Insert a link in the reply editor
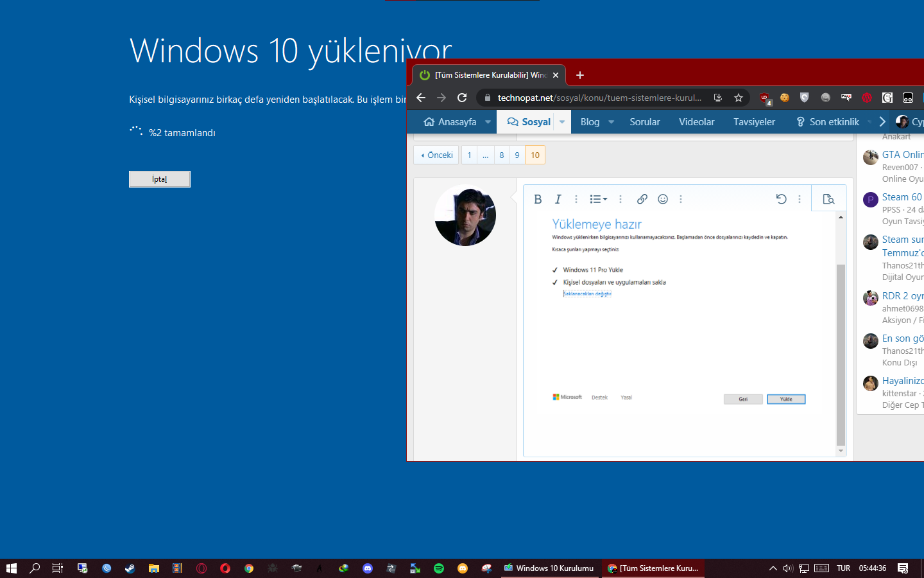This screenshot has width=924, height=578. [x=642, y=199]
